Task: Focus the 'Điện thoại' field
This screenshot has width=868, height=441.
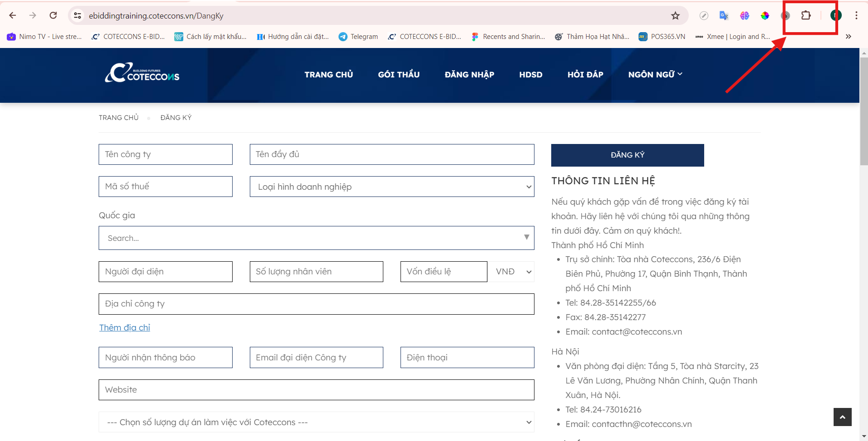Action: click(x=467, y=357)
